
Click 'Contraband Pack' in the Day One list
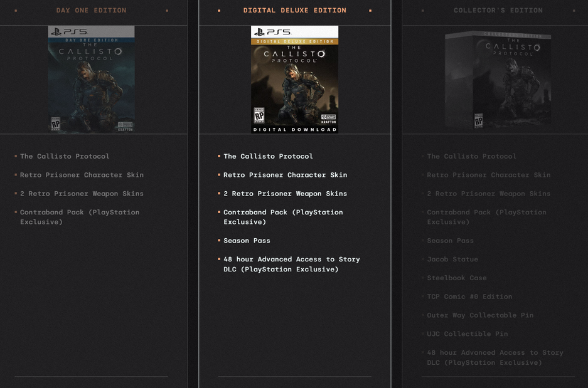coord(80,217)
